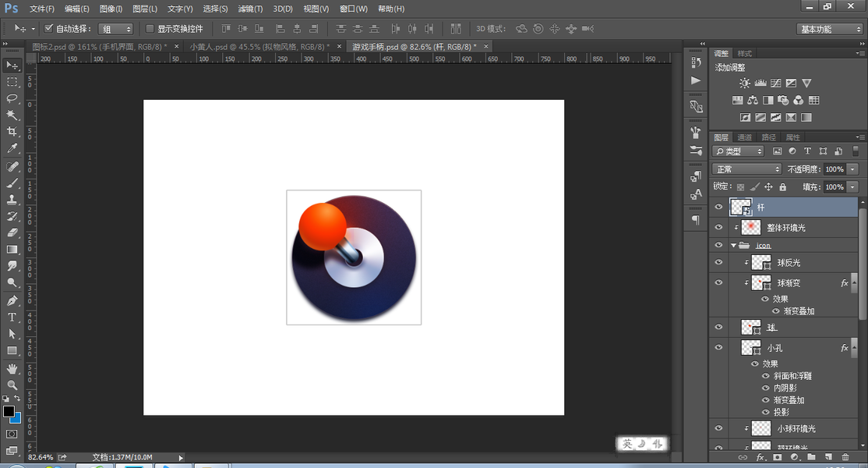Switch to the 样式 panel tab
Image resolution: width=868 pixels, height=468 pixels.
coord(745,54)
